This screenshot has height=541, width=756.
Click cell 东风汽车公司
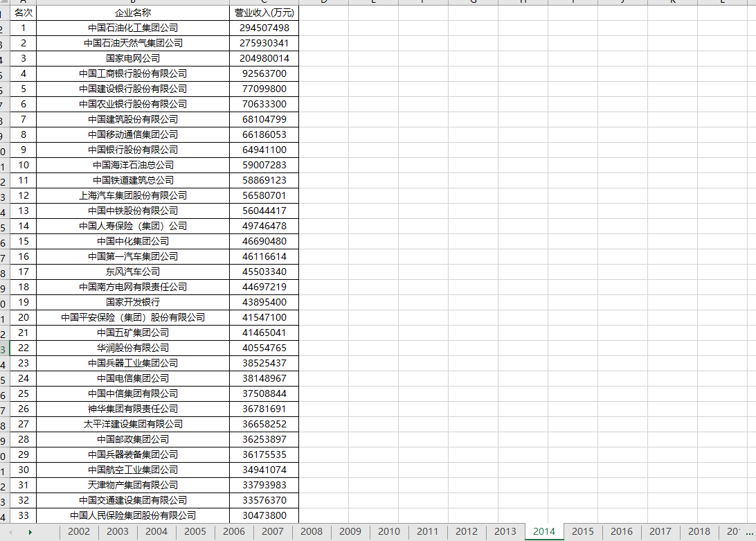pos(133,272)
